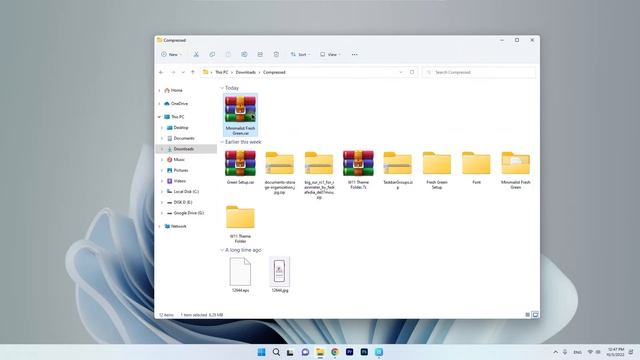Select the 52644.eps file
Screen dimensions: 640x360
point(240,275)
